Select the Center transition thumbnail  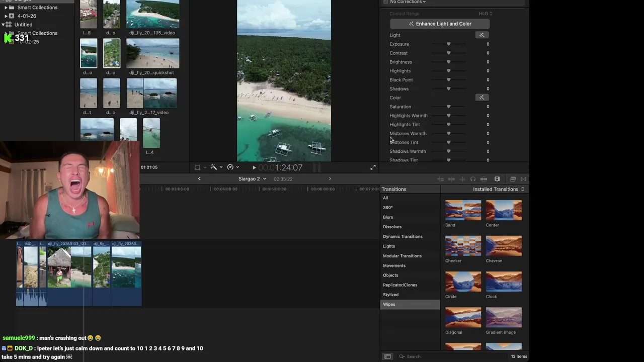click(504, 210)
